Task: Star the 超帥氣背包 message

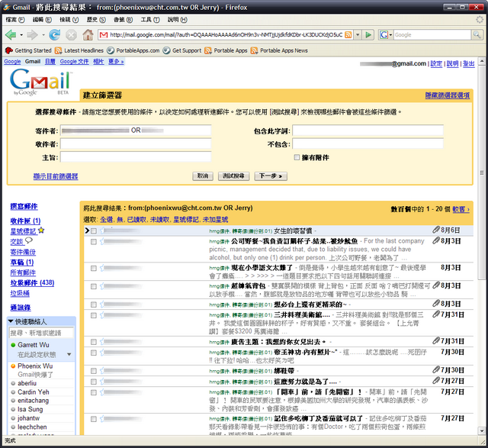Action: (x=102, y=286)
